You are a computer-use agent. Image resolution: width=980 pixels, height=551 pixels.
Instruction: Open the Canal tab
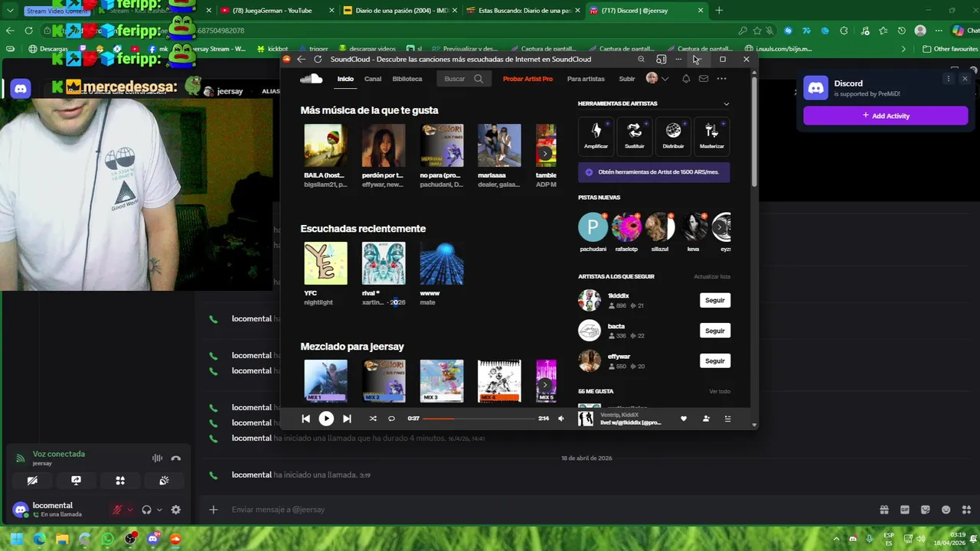tap(373, 79)
